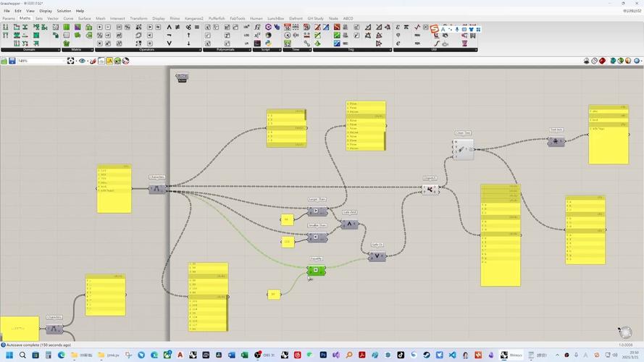Viewport: 644px width, 362px height.
Task: Click the Windows Start button
Action: pyautogui.click(x=9, y=355)
